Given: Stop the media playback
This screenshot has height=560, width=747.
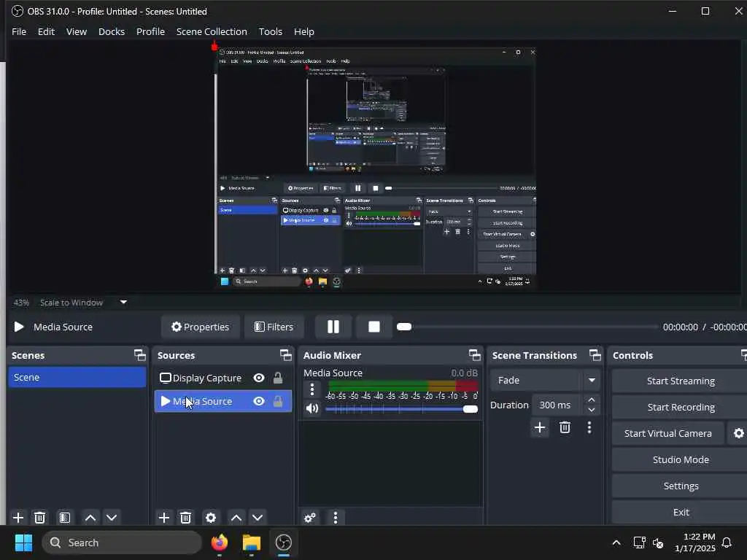Looking at the screenshot, I should coord(374,327).
